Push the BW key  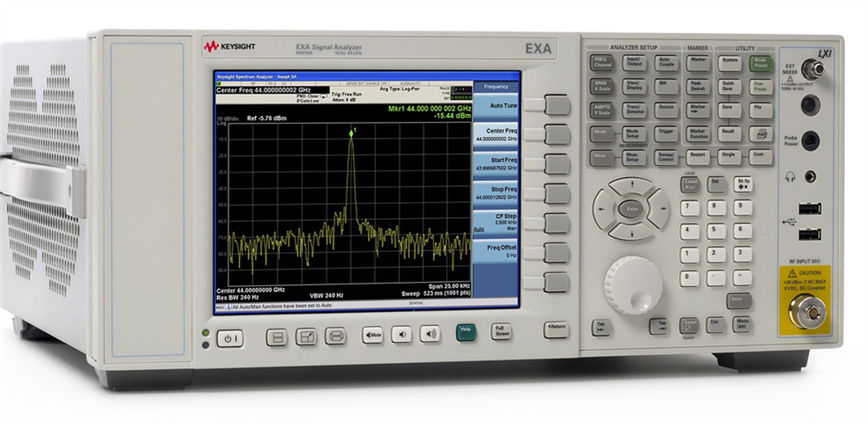point(666,87)
